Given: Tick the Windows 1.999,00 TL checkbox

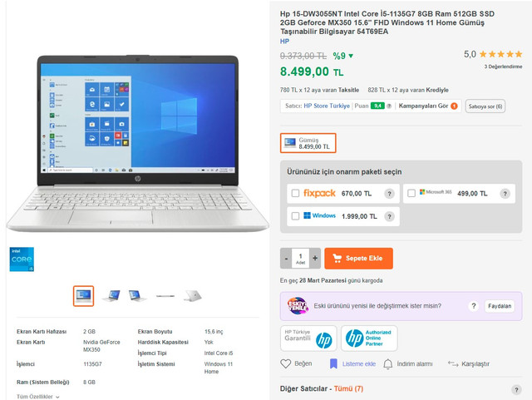Looking at the screenshot, I should click(296, 216).
